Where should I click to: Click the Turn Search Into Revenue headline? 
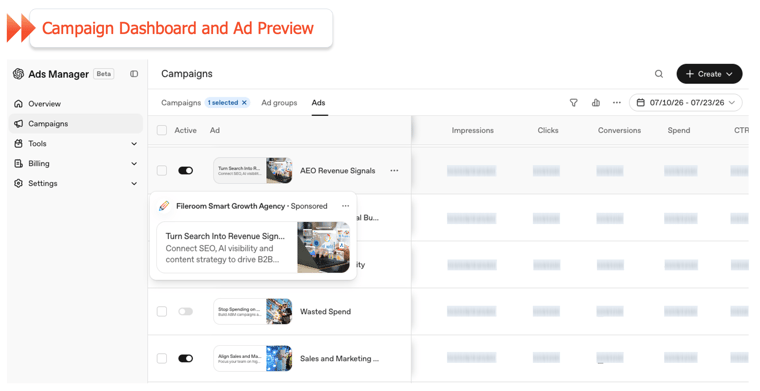click(225, 236)
